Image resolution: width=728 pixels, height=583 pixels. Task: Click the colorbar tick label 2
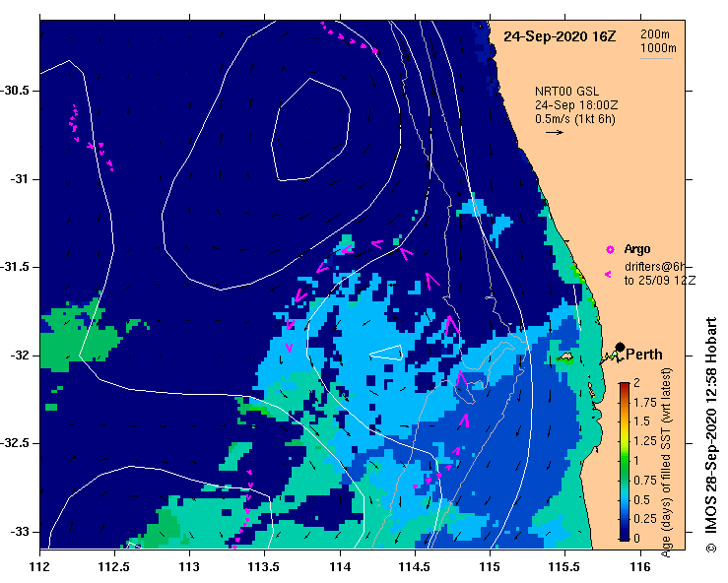click(636, 383)
